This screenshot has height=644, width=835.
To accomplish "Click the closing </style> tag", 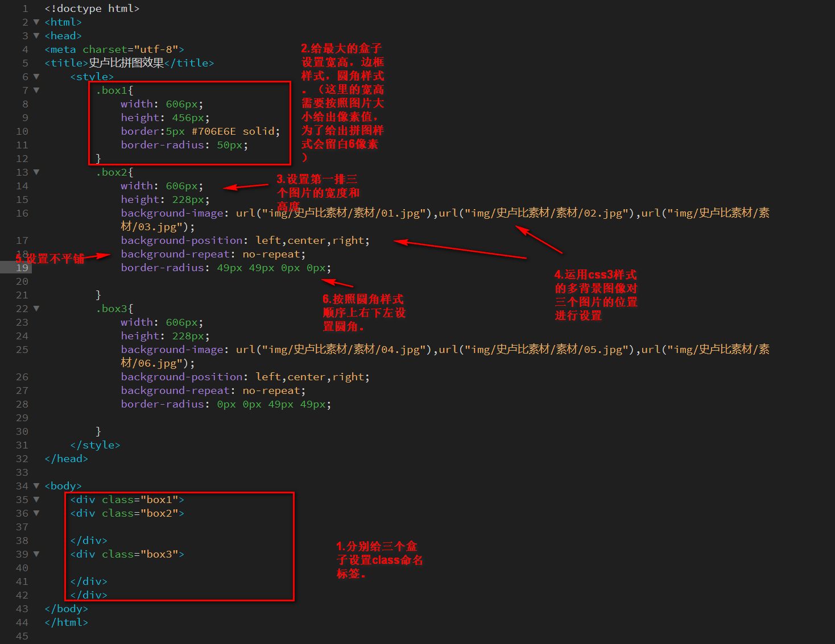I will click(x=95, y=445).
